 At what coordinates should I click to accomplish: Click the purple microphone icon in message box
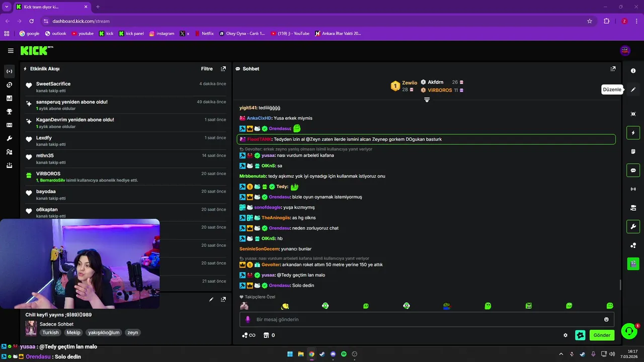(248, 319)
